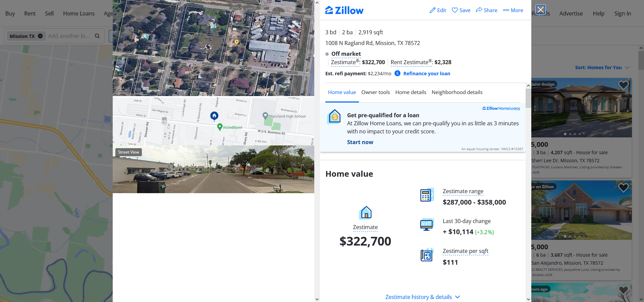Favorite the third listing card heart
Screen dimensions: 644x302
coord(623,290)
